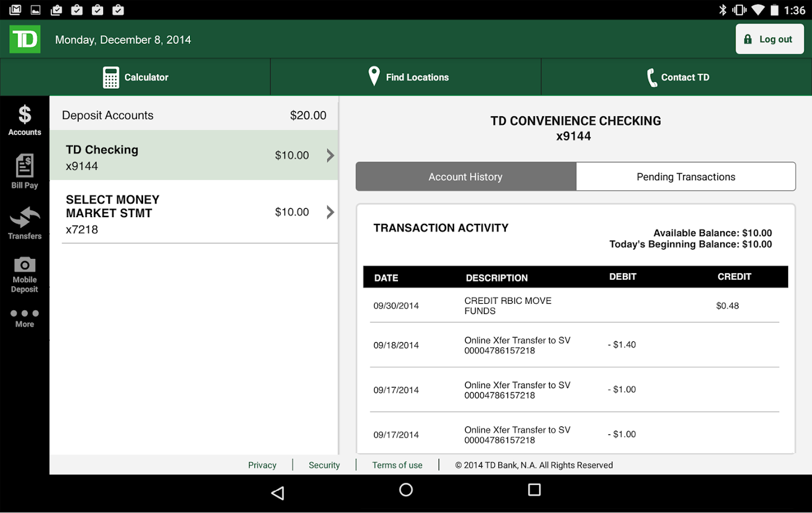Expand the Select Money Market x7218 chevron
The image size is (812, 513).
coord(330,212)
